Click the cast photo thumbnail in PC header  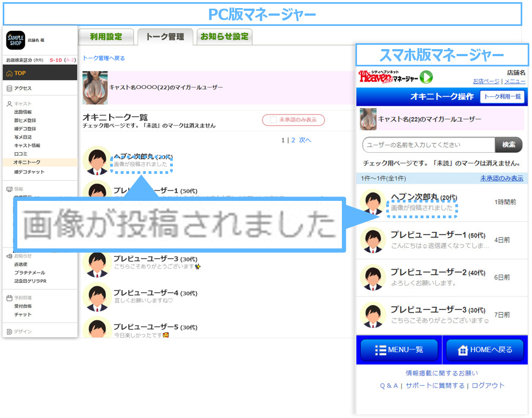click(x=95, y=87)
